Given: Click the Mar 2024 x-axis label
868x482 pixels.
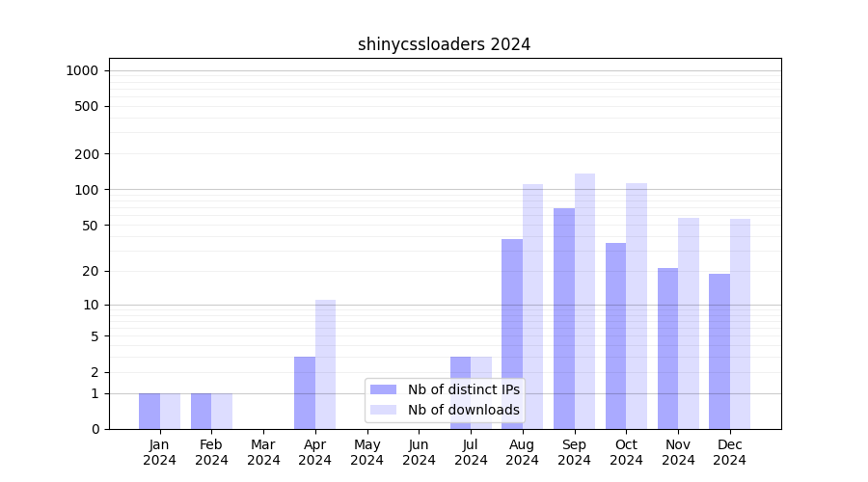Looking at the screenshot, I should [x=263, y=452].
